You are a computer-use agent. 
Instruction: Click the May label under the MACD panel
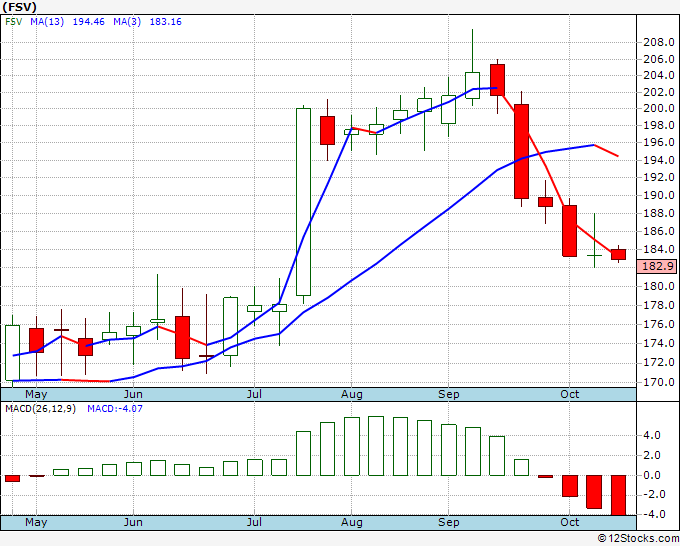coord(36,522)
